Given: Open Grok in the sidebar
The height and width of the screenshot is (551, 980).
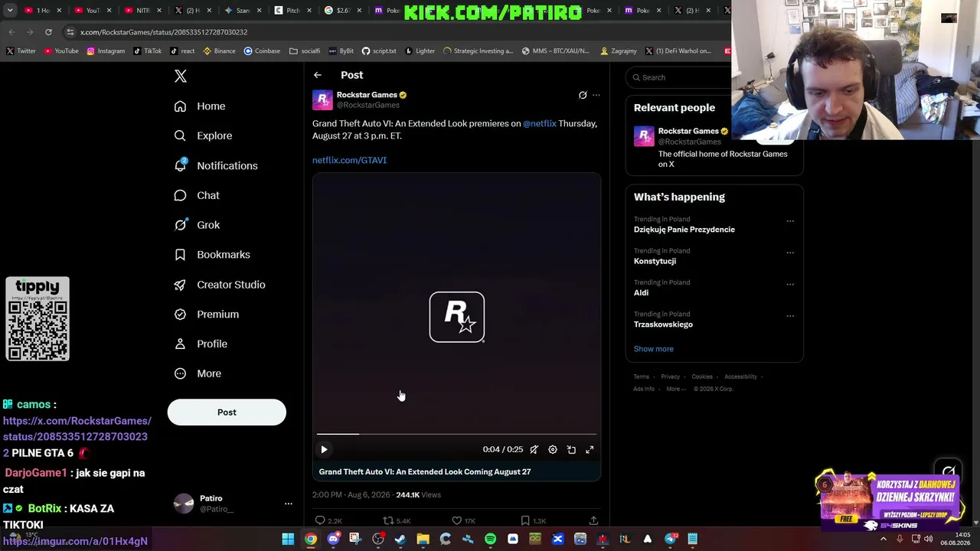Looking at the screenshot, I should 197,225.
